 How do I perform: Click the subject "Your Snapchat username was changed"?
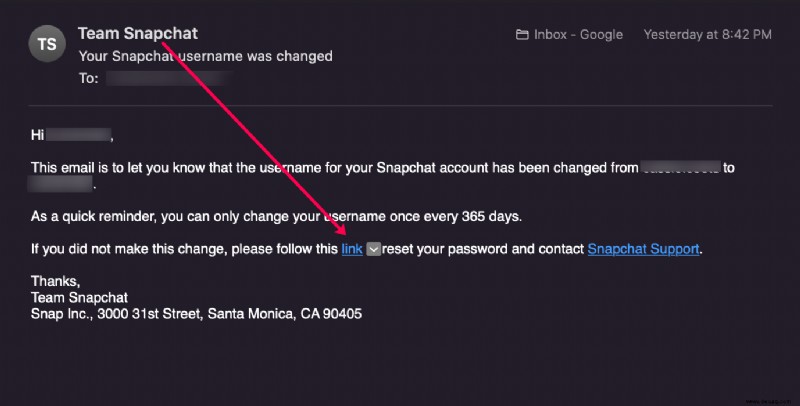(206, 56)
